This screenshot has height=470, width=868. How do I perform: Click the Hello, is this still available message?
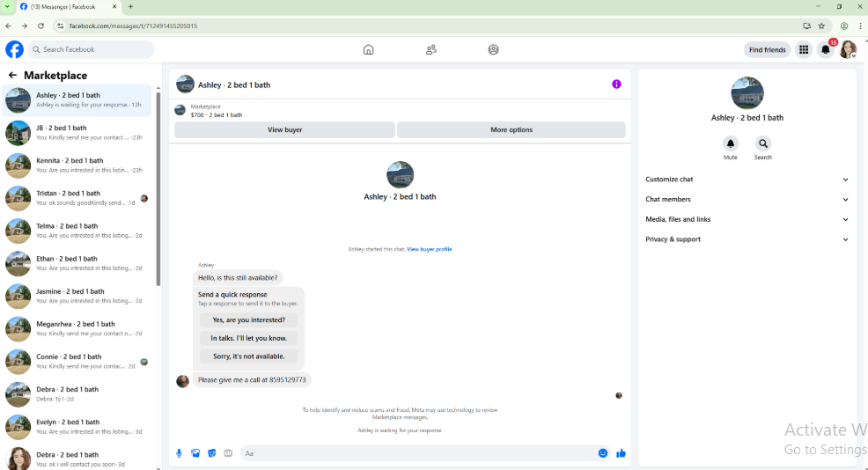238,278
